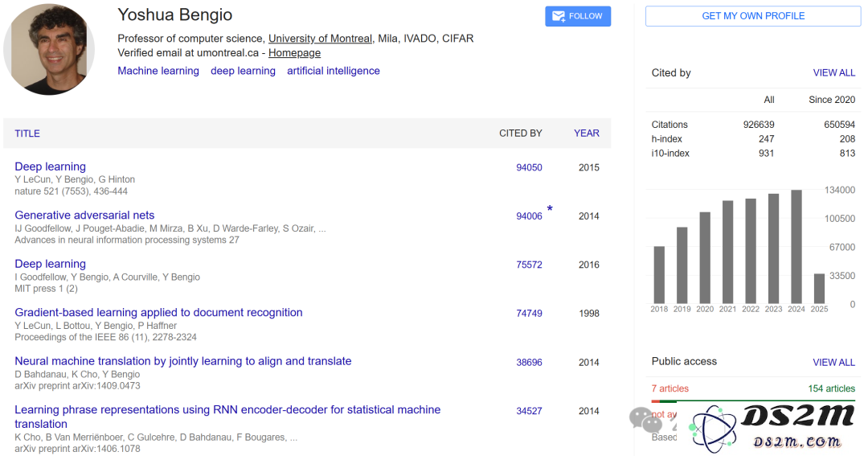Click the envelope icon in Follow button

point(559,16)
